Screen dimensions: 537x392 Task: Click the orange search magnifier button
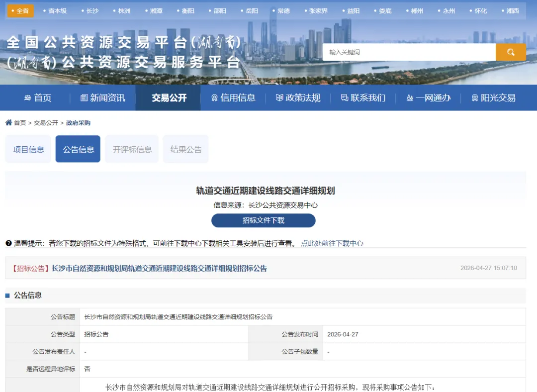pos(511,52)
